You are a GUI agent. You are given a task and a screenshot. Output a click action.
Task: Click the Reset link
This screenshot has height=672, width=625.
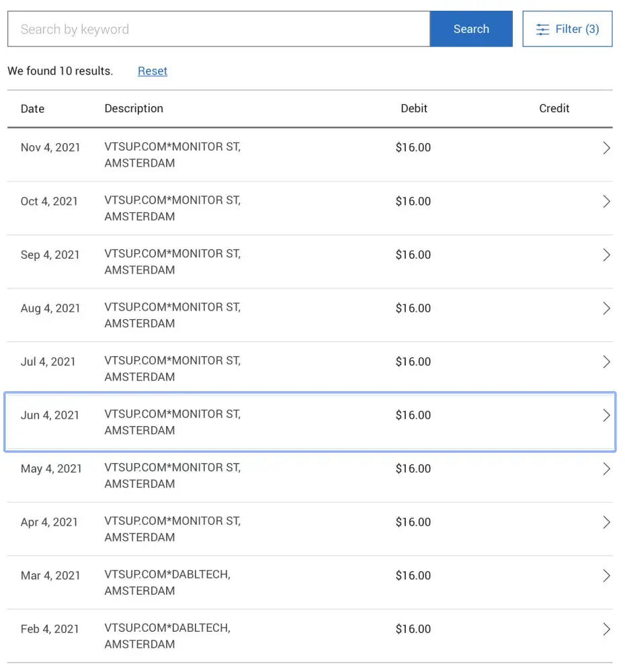153,71
